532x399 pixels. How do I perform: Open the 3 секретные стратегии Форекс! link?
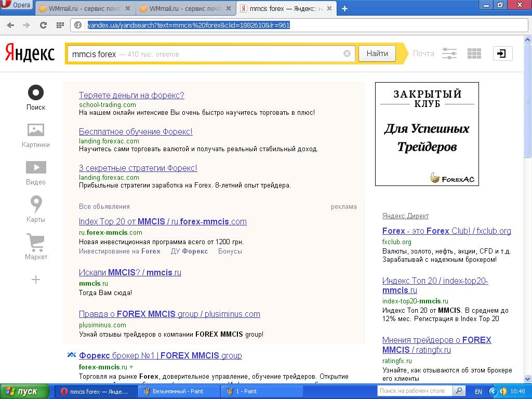[138, 168]
